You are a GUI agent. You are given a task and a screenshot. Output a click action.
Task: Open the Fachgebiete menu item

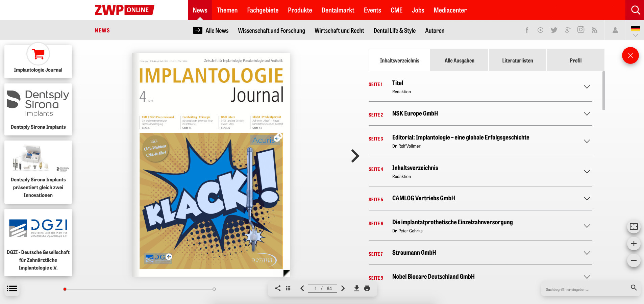click(x=263, y=10)
